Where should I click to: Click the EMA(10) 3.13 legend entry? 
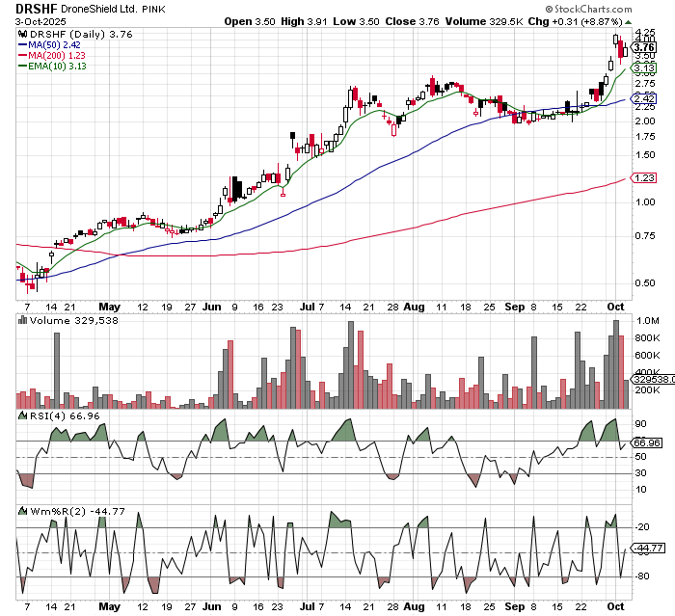pyautogui.click(x=57, y=66)
